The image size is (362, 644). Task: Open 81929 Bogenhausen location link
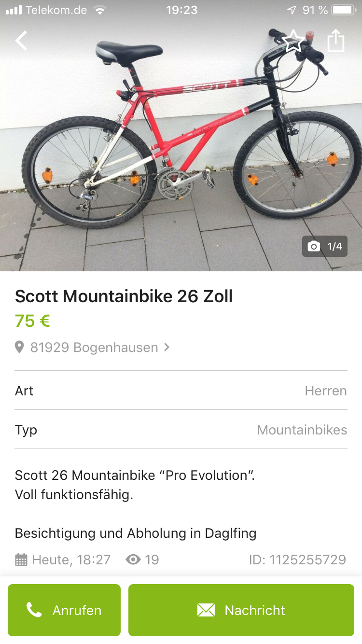[94, 348]
